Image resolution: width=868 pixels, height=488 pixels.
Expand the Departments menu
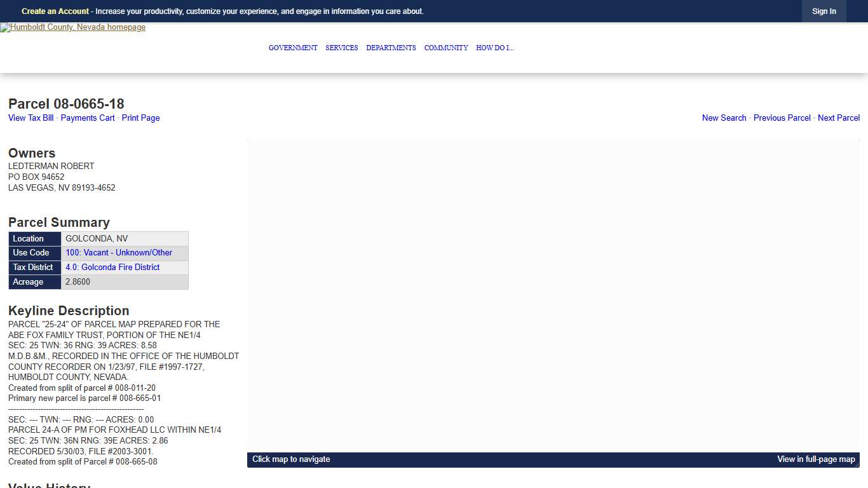[x=391, y=48]
